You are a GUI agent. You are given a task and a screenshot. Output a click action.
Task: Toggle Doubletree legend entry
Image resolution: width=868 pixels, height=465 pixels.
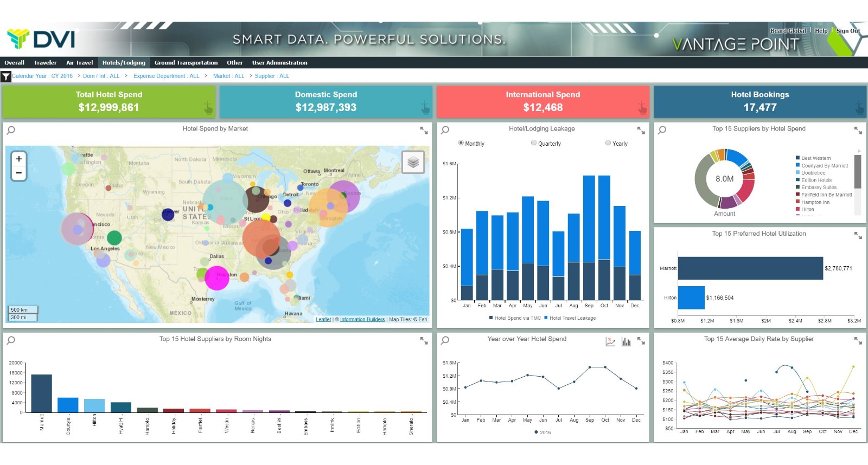[810, 173]
